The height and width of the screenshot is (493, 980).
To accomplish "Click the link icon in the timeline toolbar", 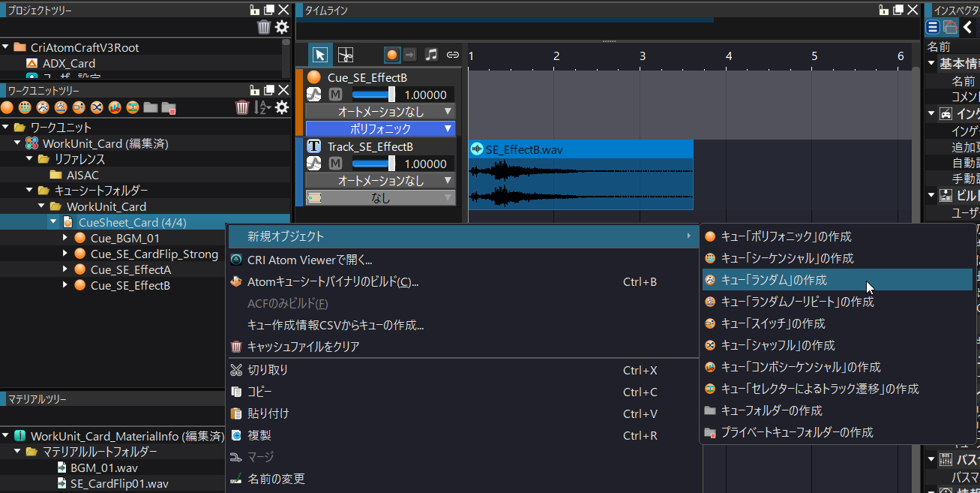I will [x=452, y=54].
